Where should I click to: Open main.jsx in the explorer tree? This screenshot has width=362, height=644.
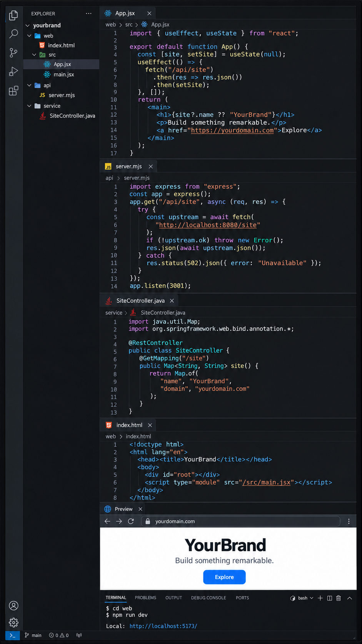pos(62,74)
